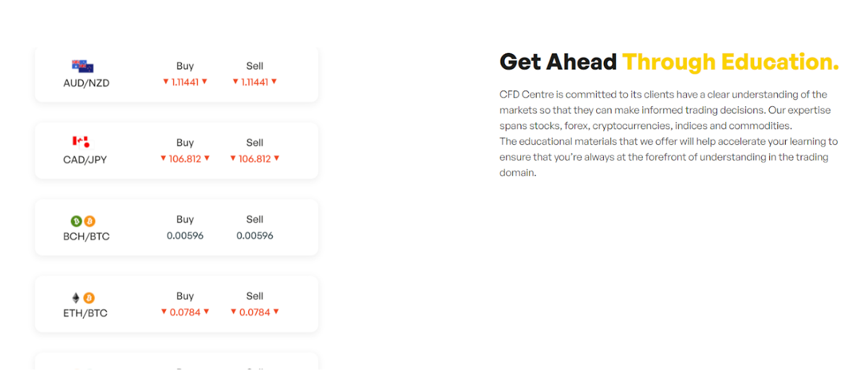Image resolution: width=868 pixels, height=387 pixels.
Task: Click the Get Ahead Through Education heading
Action: coord(669,62)
